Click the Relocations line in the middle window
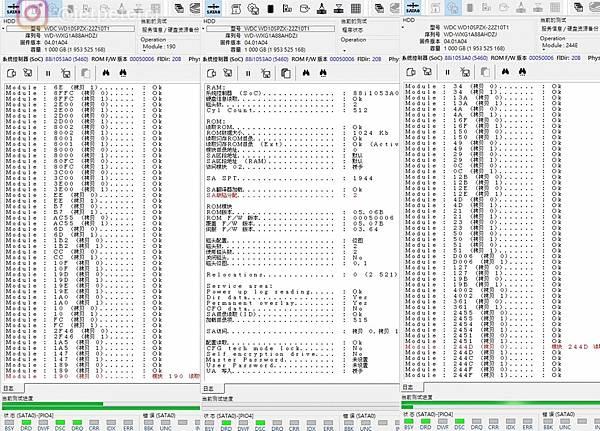 tap(302, 275)
